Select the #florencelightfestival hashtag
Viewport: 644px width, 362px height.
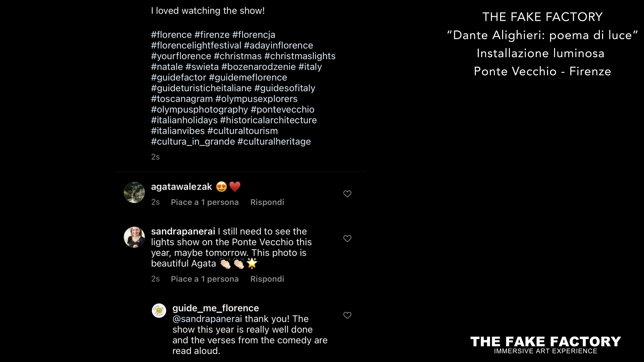coord(196,45)
